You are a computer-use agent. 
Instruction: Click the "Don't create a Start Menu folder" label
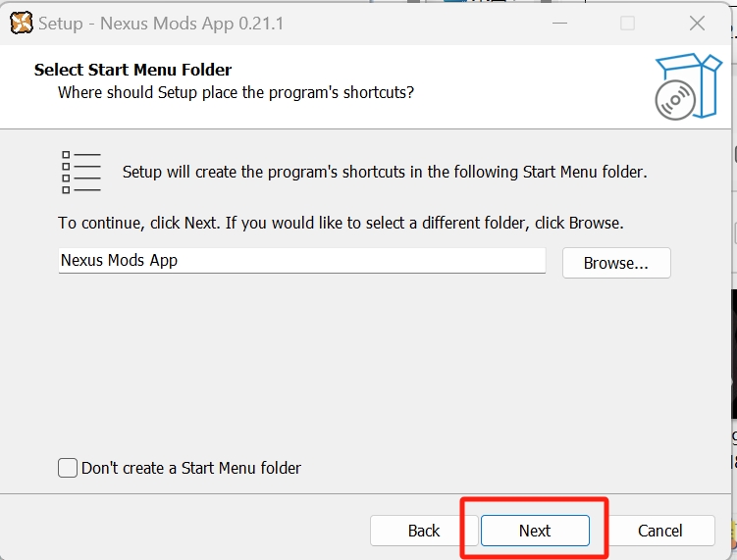pyautogui.click(x=191, y=468)
